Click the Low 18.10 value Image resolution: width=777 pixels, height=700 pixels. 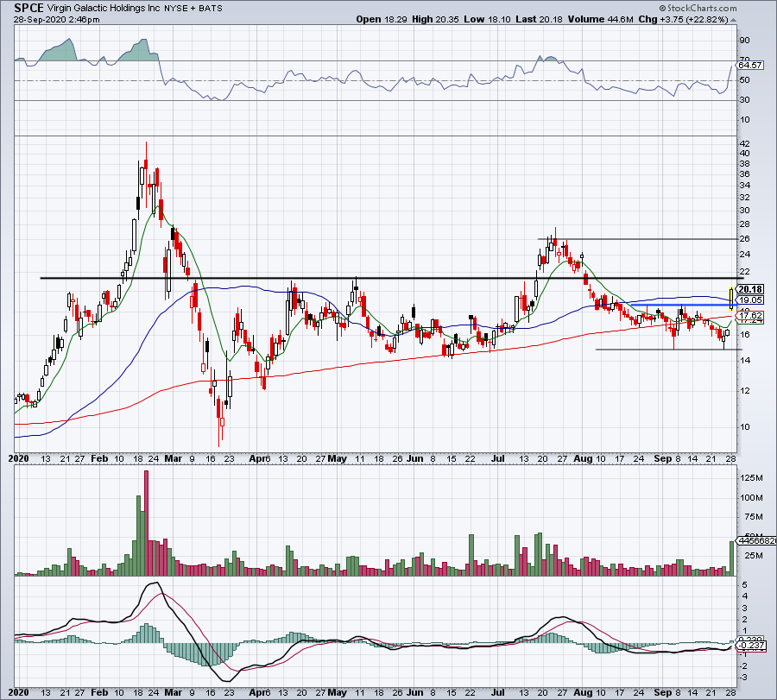click(487, 19)
